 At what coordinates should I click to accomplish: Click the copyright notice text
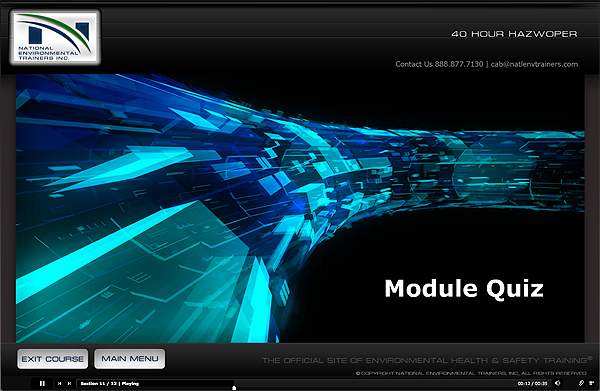[471, 373]
